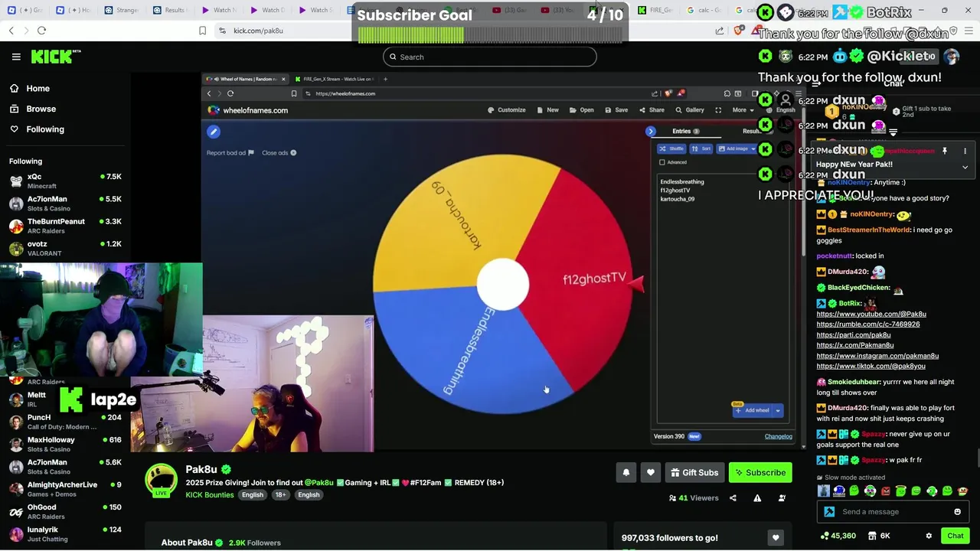Click blue pencil edit icon on wheel

214,132
